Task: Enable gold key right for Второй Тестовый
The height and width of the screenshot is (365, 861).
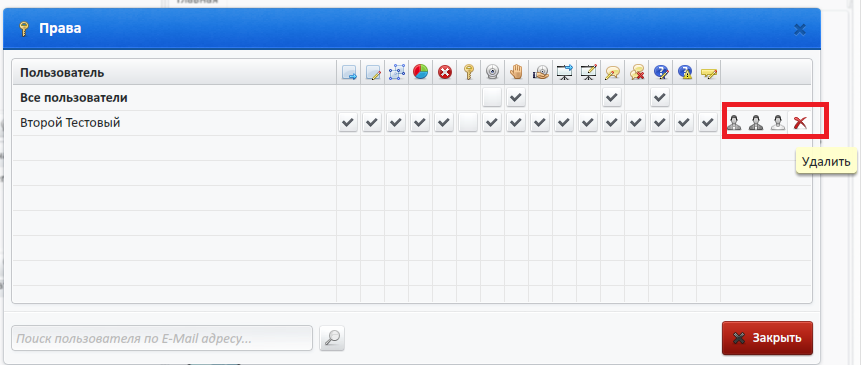Action: (468, 122)
